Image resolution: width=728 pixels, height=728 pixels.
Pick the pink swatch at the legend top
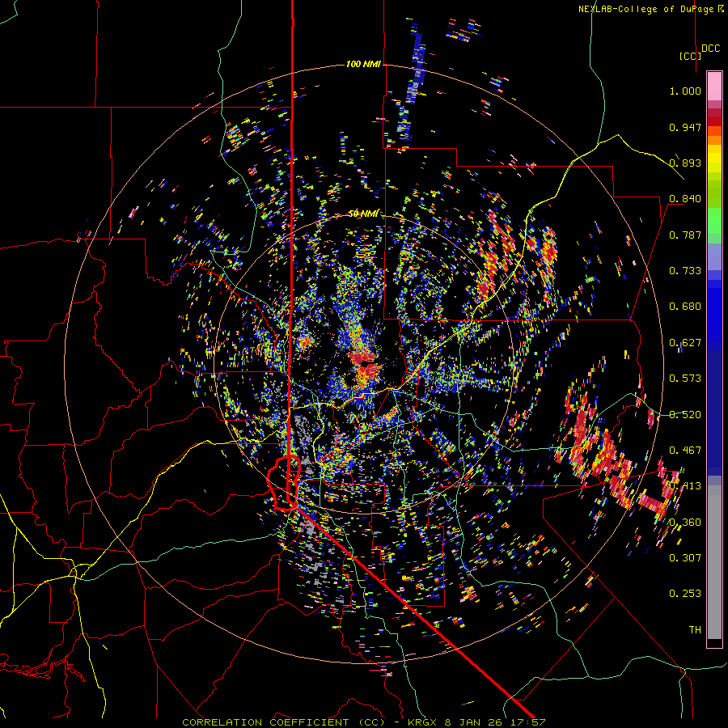pyautogui.click(x=714, y=87)
